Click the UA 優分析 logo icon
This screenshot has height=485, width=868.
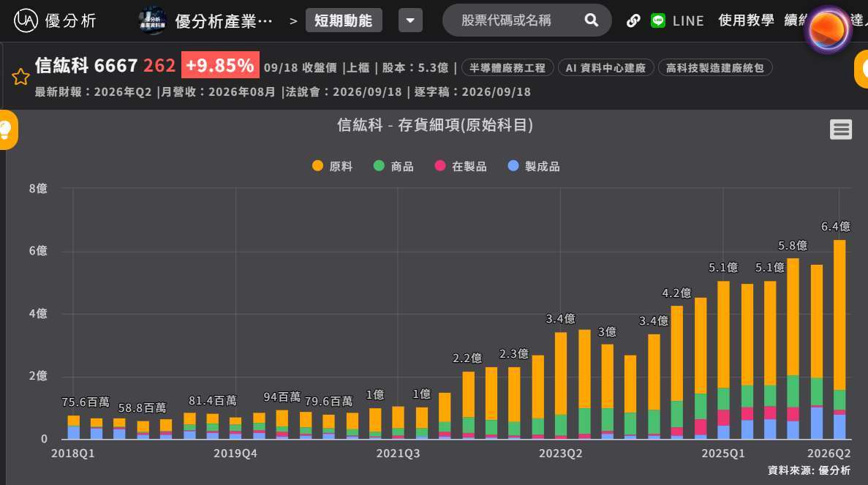[26, 20]
